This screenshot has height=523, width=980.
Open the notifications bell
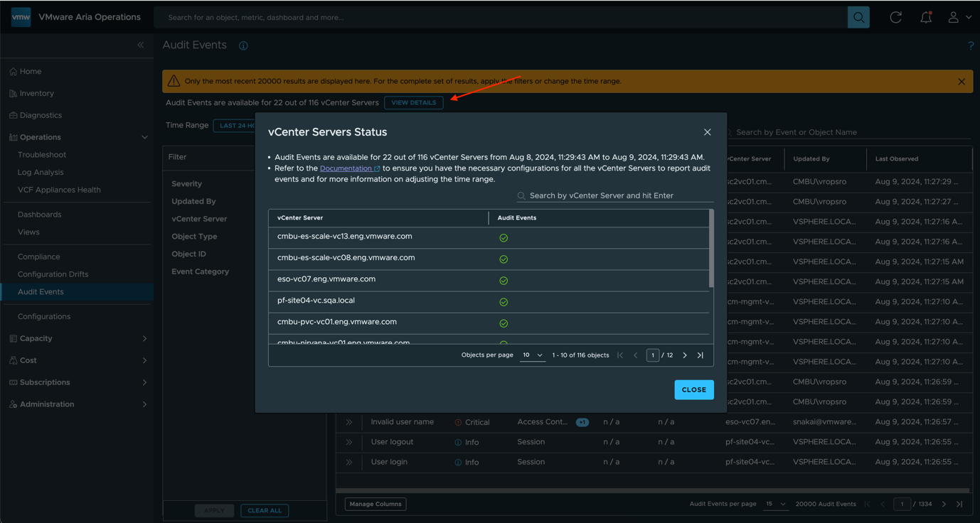(x=926, y=17)
